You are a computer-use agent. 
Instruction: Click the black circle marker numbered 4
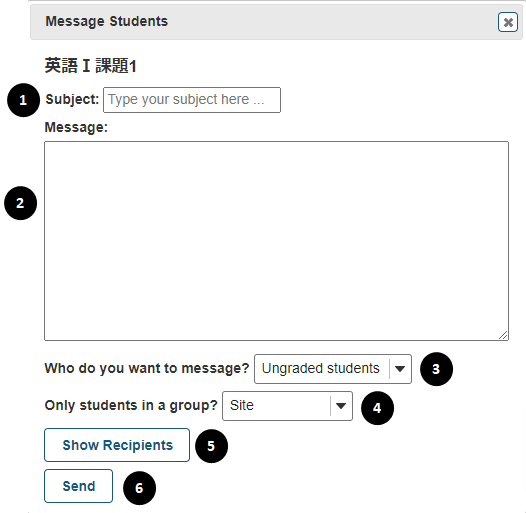click(x=377, y=408)
